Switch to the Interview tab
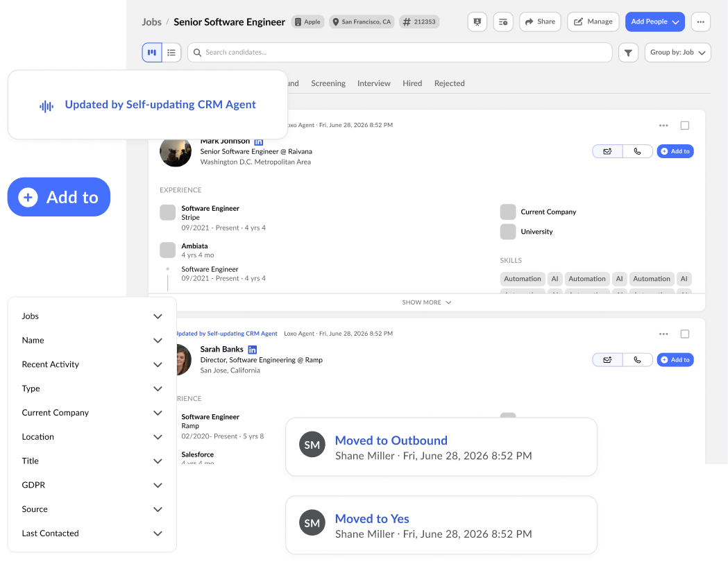The image size is (728, 564). click(374, 83)
